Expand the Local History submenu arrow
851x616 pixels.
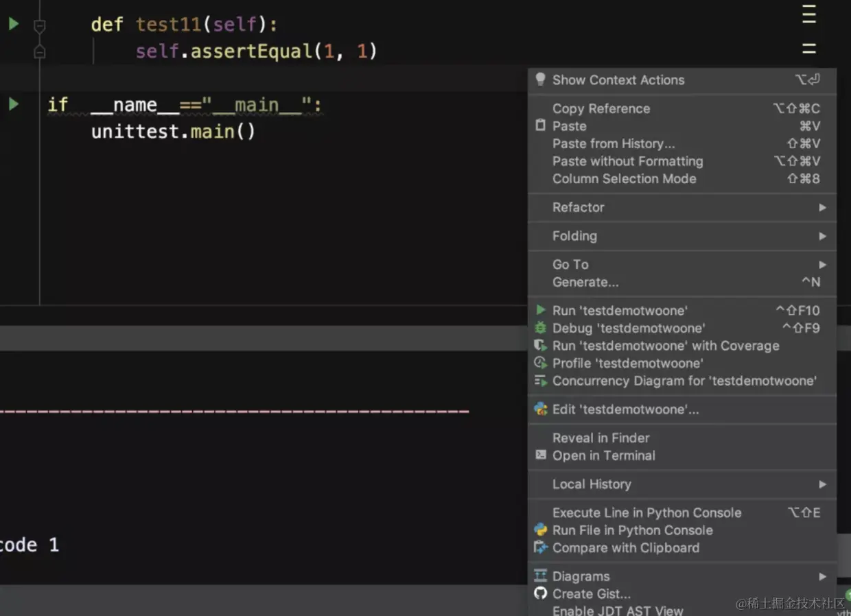pyautogui.click(x=822, y=484)
